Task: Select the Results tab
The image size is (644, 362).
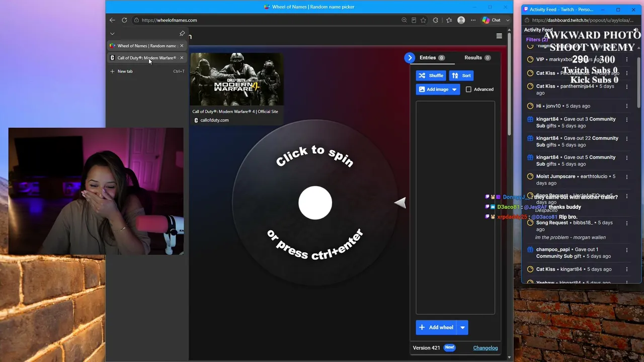Action: (x=477, y=58)
